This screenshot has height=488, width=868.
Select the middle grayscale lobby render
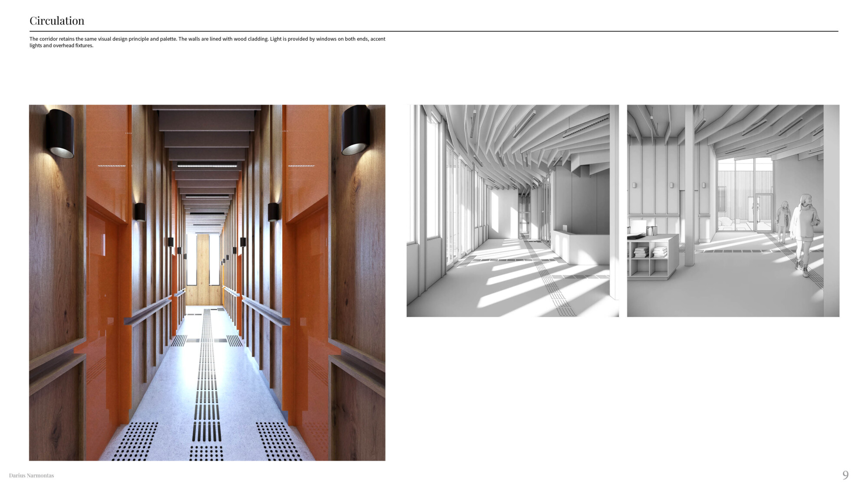513,211
